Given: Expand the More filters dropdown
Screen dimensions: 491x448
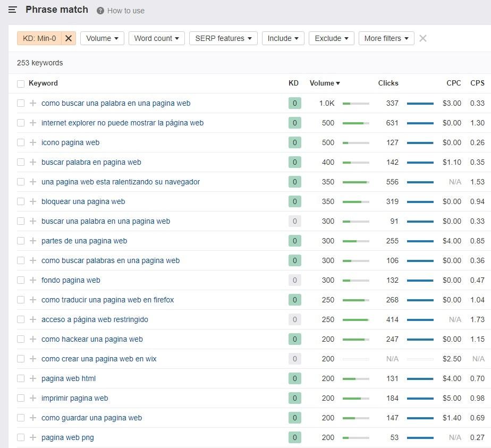Looking at the screenshot, I should [x=386, y=38].
